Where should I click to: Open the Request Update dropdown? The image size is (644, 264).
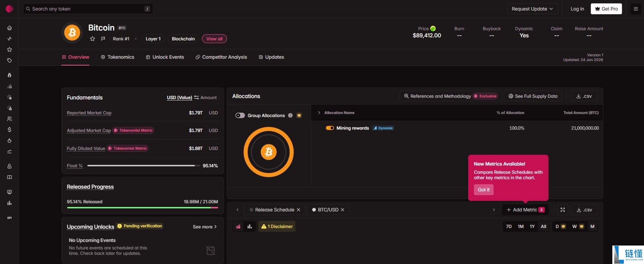[532, 9]
